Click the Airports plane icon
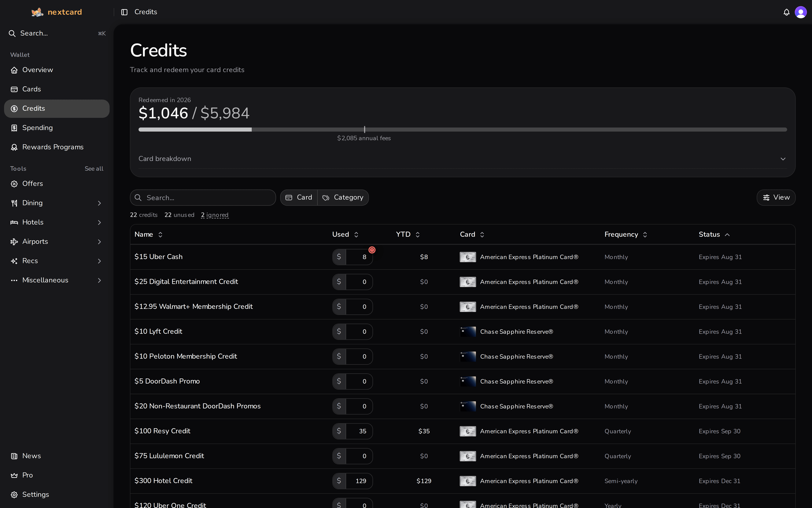The height and width of the screenshot is (508, 812). point(14,242)
